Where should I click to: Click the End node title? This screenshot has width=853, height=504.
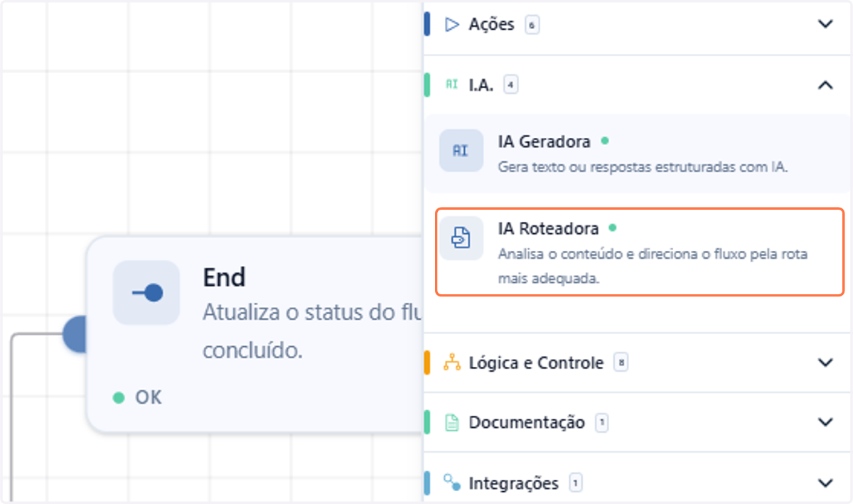[x=225, y=277]
